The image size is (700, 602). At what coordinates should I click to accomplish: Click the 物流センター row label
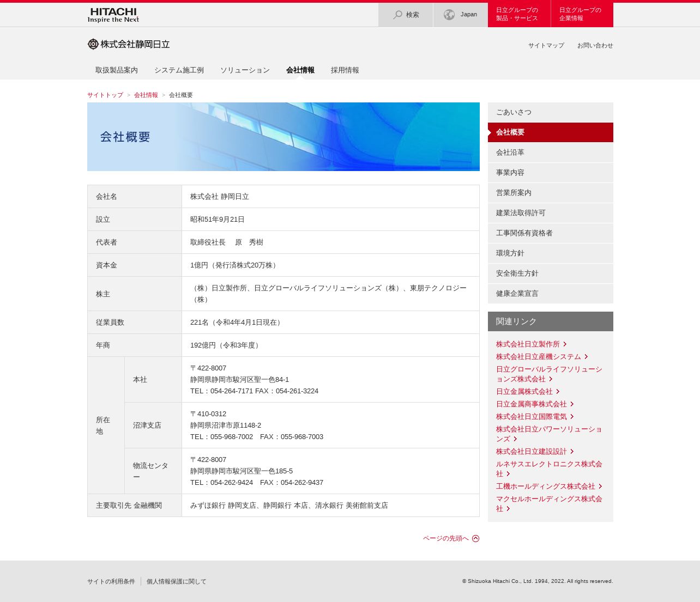coord(153,471)
